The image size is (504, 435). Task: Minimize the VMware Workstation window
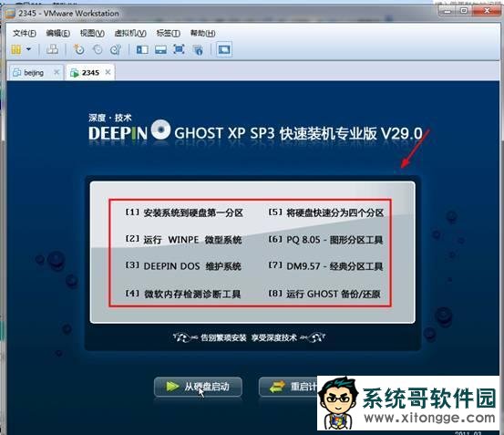(448, 11)
